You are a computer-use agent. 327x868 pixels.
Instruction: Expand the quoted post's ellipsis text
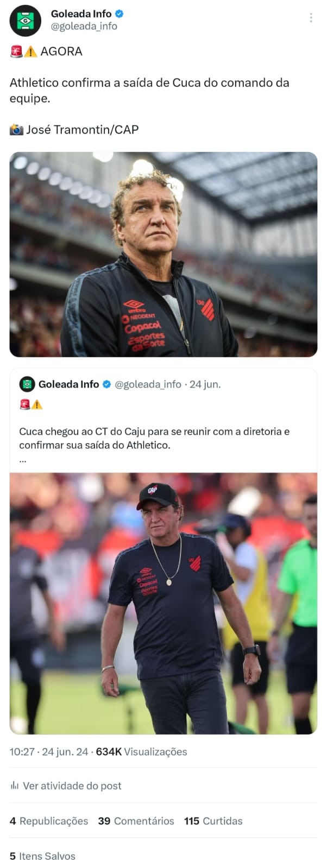pos(23,460)
